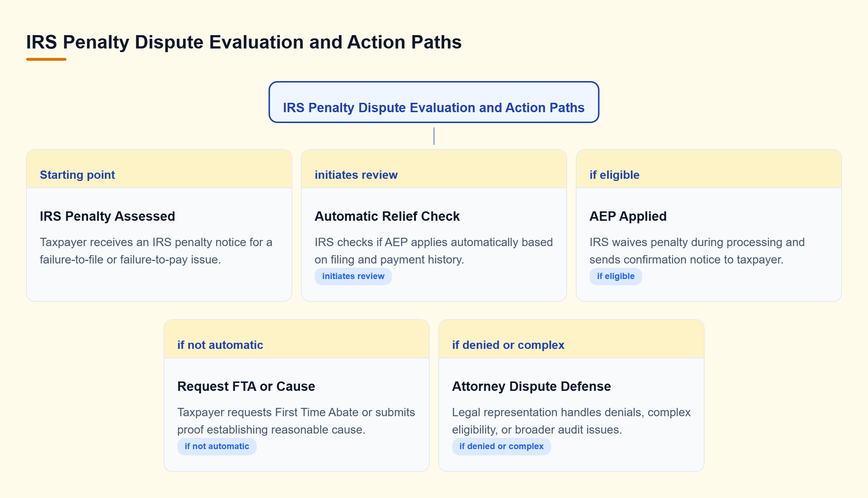Click the 'Legal representation handles denials' description
This screenshot has height=498, width=868.
click(x=571, y=421)
